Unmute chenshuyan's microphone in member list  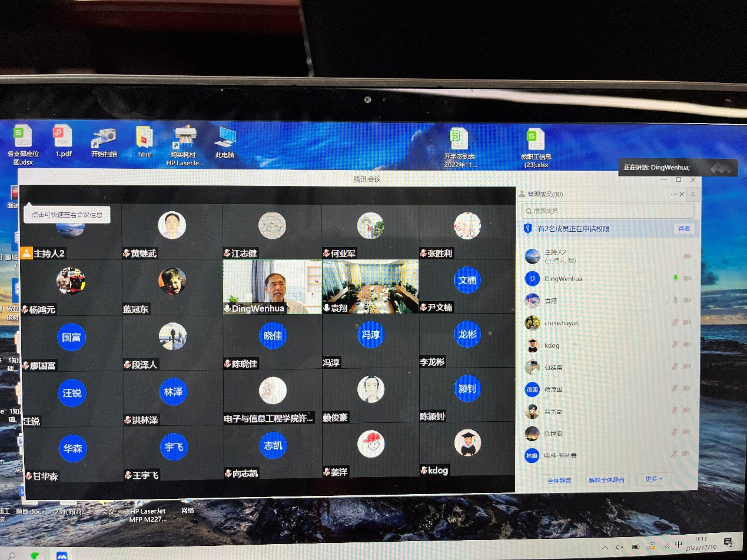676,322
